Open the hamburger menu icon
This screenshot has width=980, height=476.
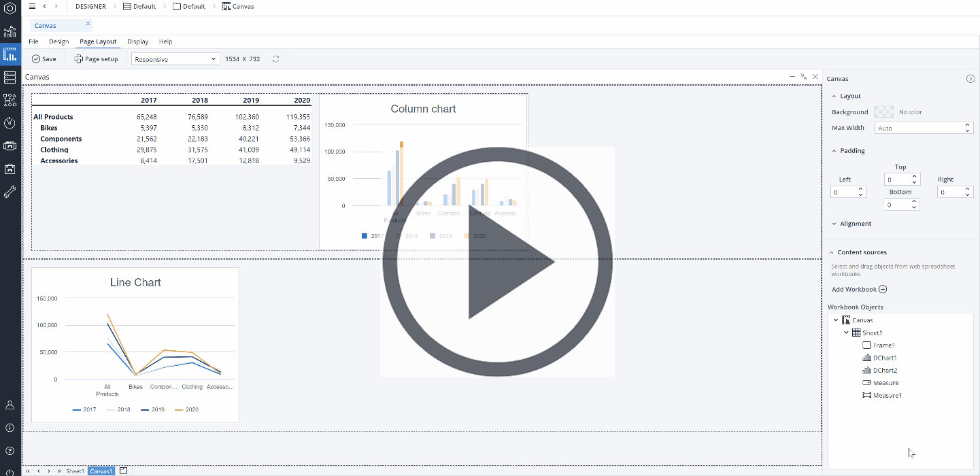pos(32,6)
